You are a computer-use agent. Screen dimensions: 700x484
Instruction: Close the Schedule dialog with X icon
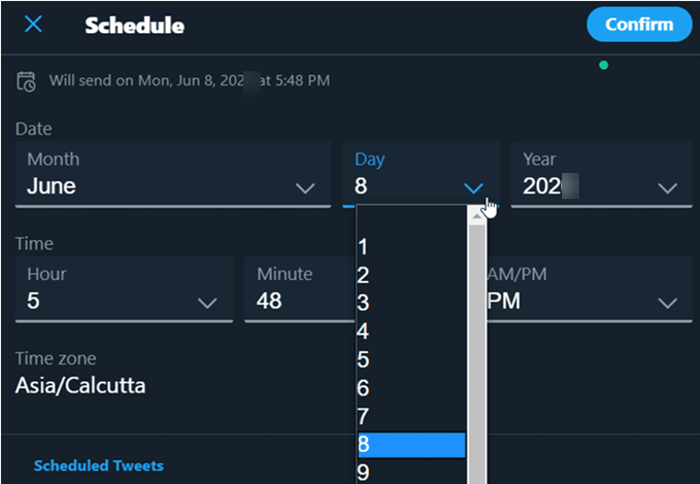[33, 24]
